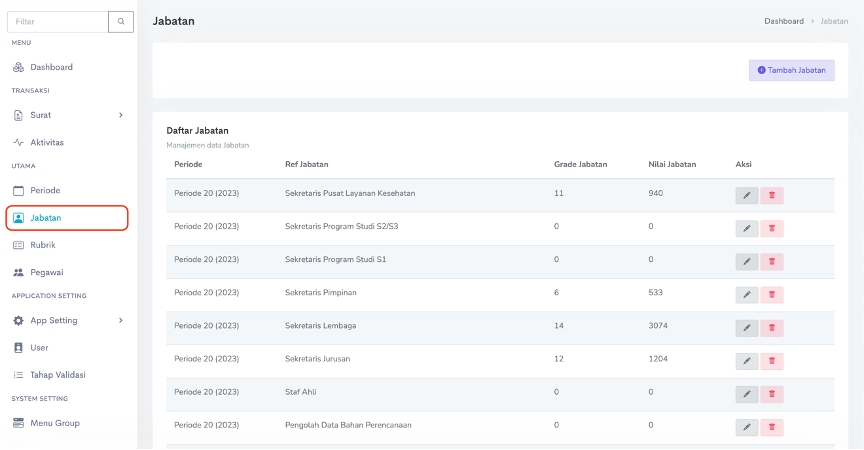
Task: Click the search magnifier icon beside Filter
Action: click(121, 21)
